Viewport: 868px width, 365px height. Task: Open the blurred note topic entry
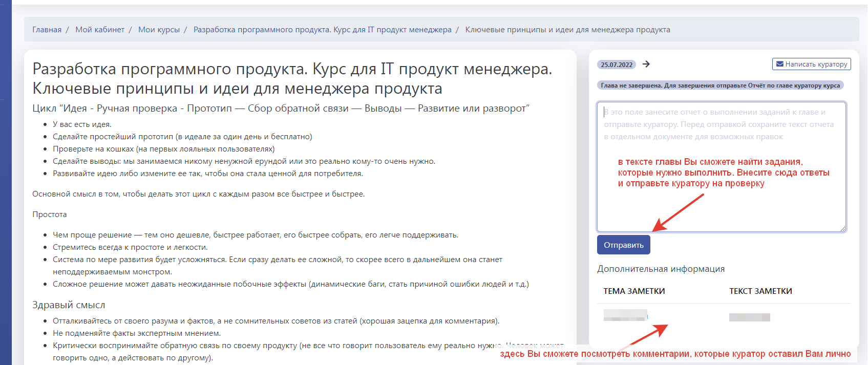tap(625, 315)
